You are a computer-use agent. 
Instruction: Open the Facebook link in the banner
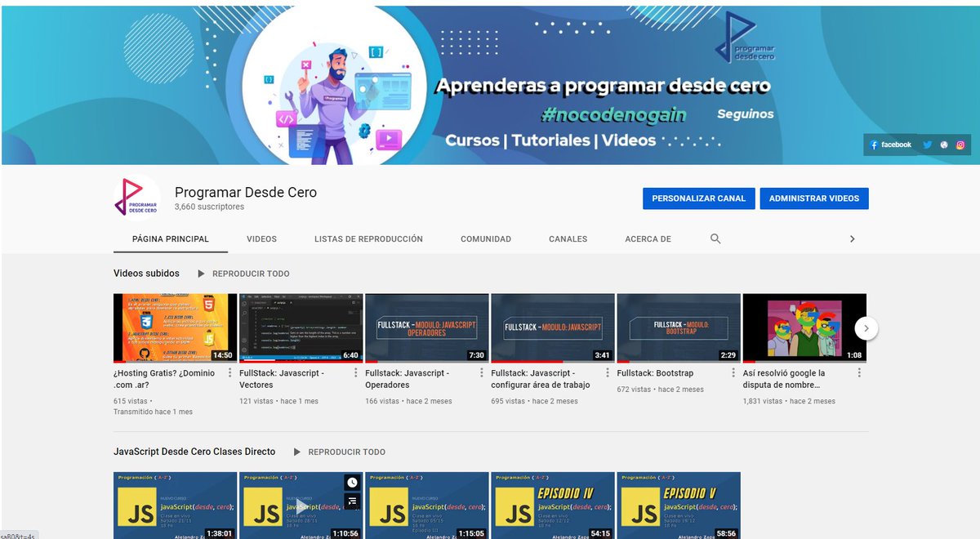pos(891,145)
